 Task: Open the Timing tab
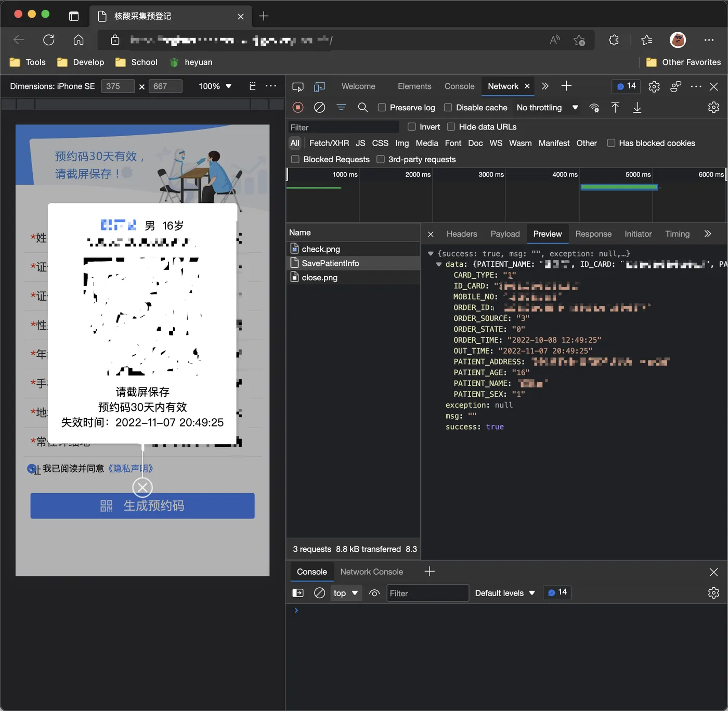[677, 234]
